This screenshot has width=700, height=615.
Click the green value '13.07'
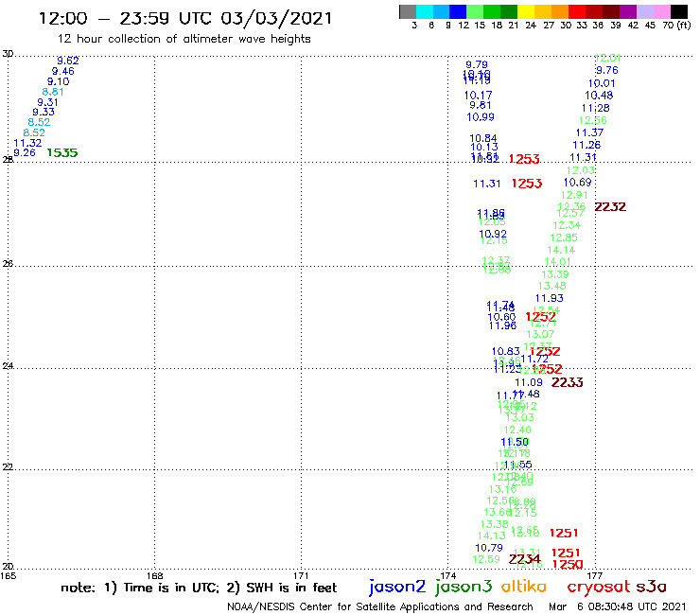click(x=540, y=334)
